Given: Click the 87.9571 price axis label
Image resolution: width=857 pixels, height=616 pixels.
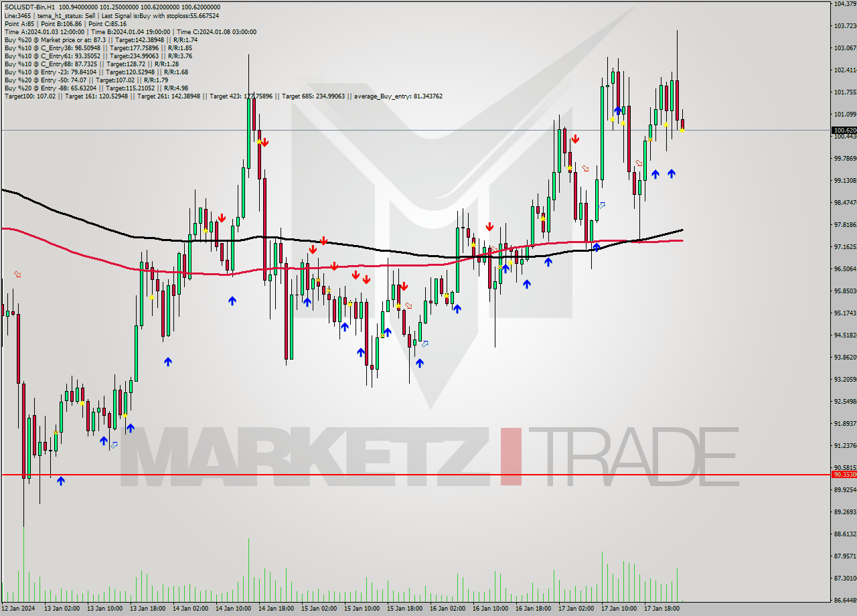Looking at the screenshot, I should click(845, 556).
